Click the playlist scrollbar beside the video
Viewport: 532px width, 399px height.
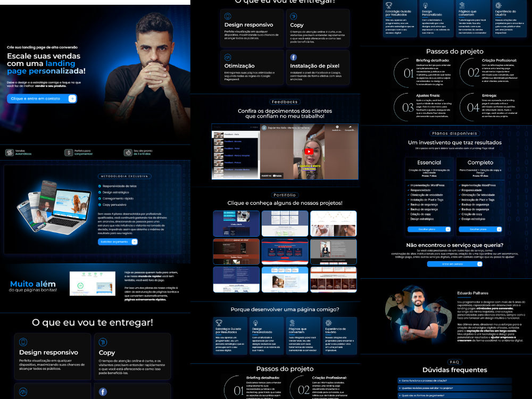pyautogui.click(x=259, y=146)
